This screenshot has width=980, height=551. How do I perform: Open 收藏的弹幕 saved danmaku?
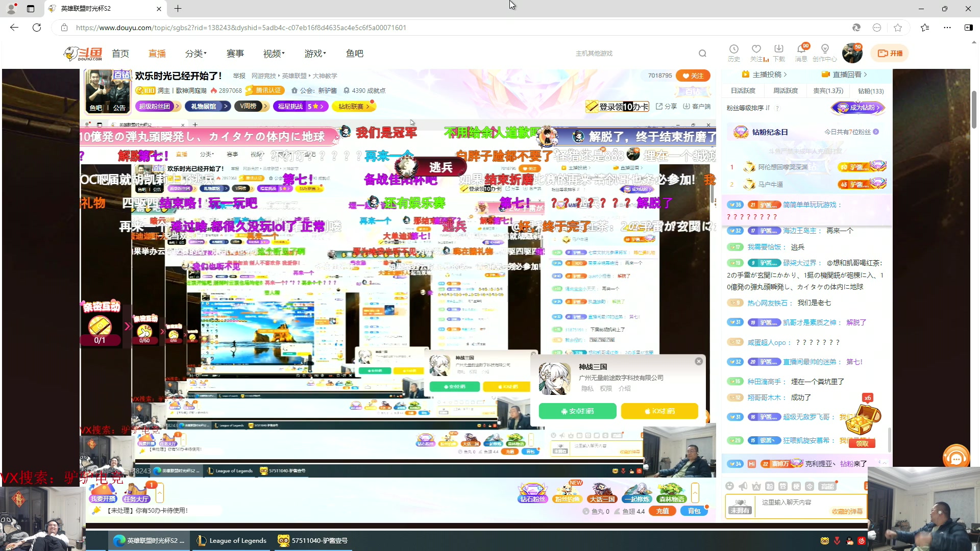847,511
